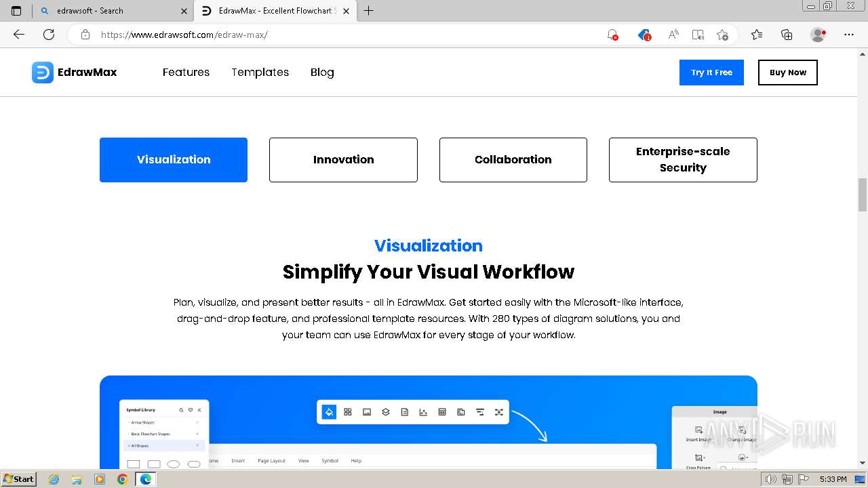Open the browser profile avatar
Screen dimensions: 868x488
pyautogui.click(x=818, y=35)
